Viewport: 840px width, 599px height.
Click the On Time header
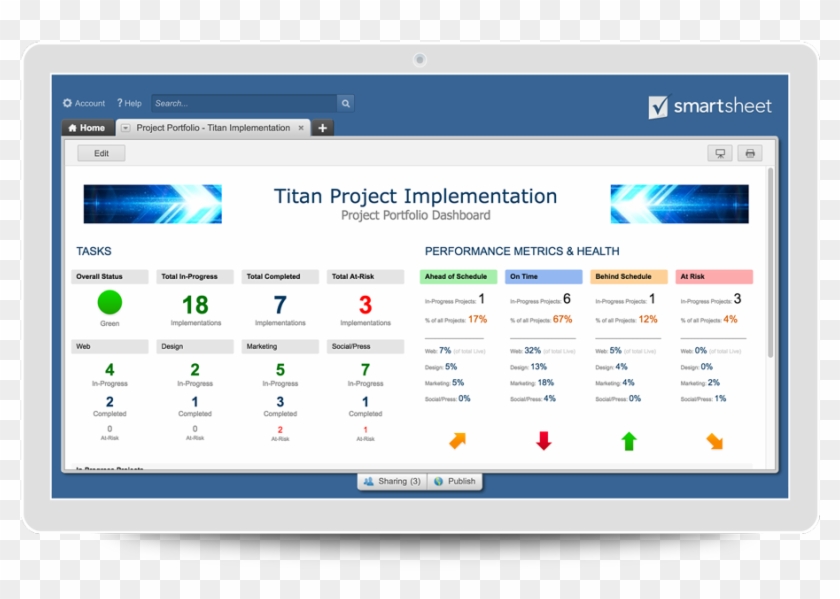click(543, 276)
